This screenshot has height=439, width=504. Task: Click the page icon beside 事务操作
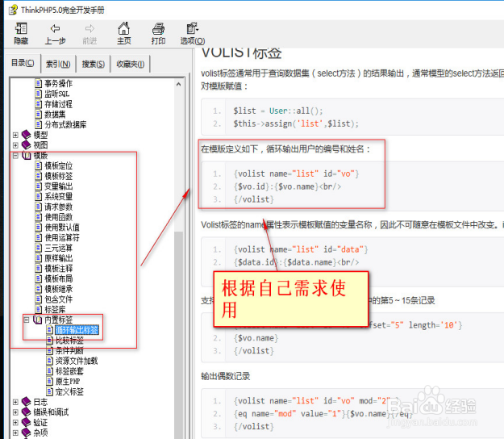[38, 84]
